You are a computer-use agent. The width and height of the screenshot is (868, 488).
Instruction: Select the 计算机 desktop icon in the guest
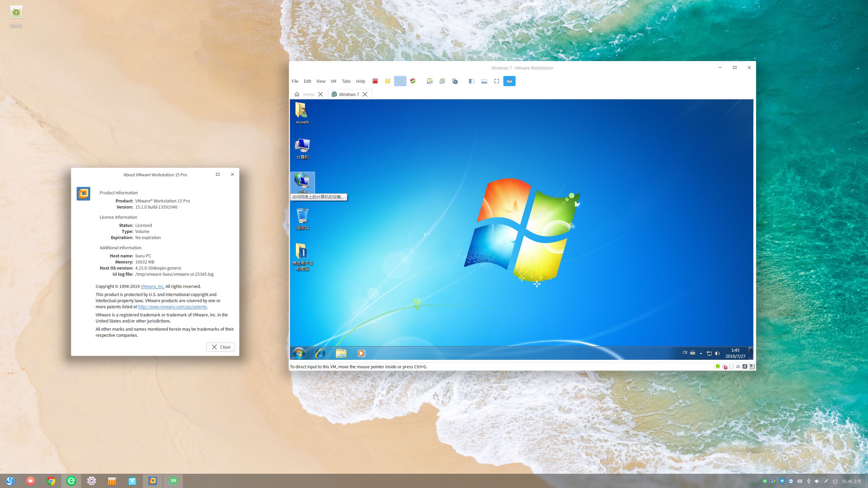pyautogui.click(x=302, y=149)
